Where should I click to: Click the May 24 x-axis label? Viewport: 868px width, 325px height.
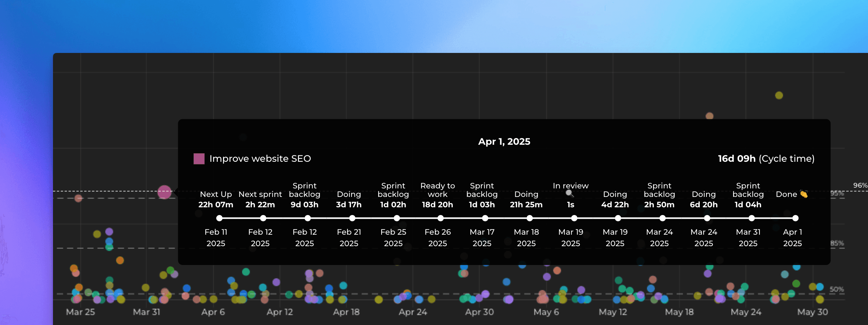[746, 312]
